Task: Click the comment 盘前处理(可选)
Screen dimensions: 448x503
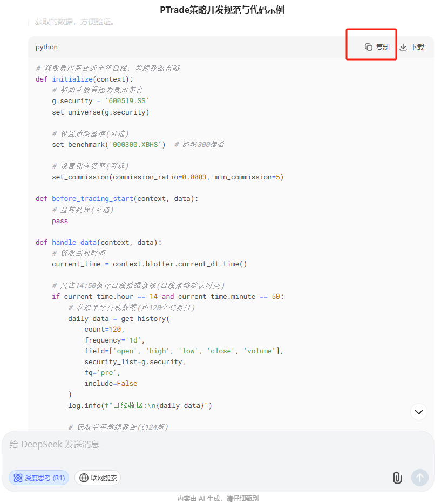Action: [x=83, y=210]
